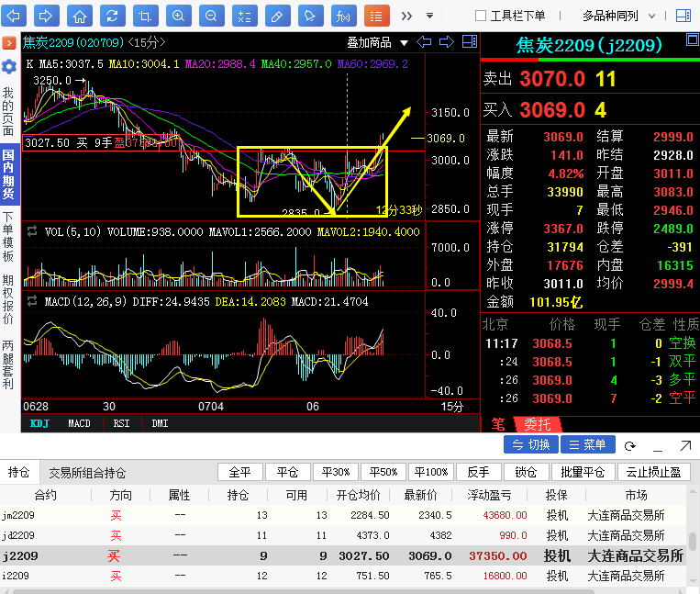The image size is (700, 594).
Task: Click the 平50% close position button
Action: (x=383, y=472)
